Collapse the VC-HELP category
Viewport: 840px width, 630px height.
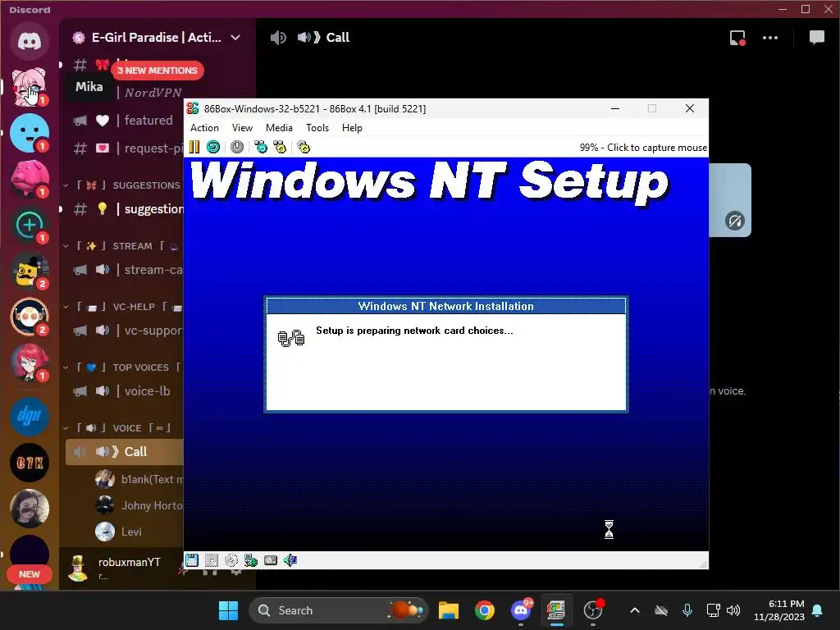tap(123, 307)
